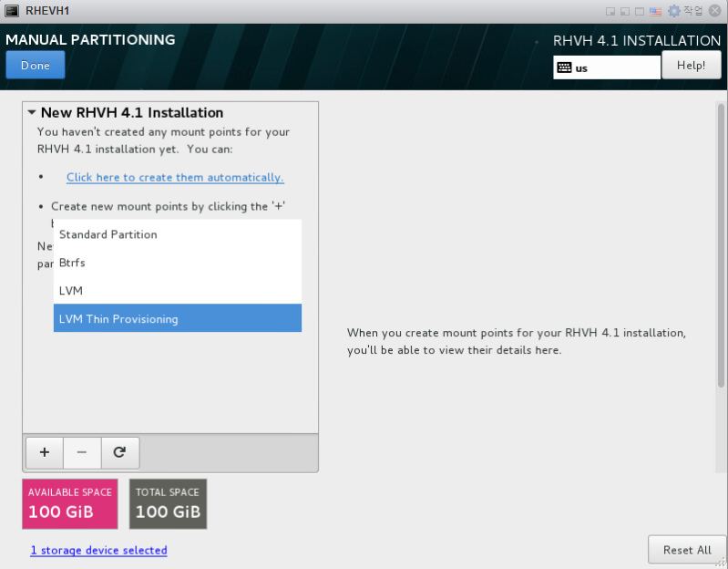Collapse the New RHVH 4.1 Installation section
This screenshot has width=728, height=569.
pos(32,113)
